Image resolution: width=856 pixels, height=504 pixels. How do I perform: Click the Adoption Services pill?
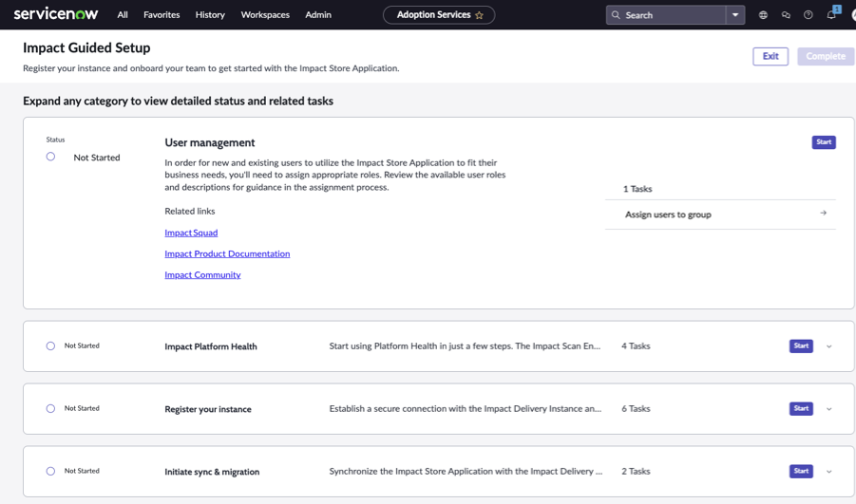[439, 15]
